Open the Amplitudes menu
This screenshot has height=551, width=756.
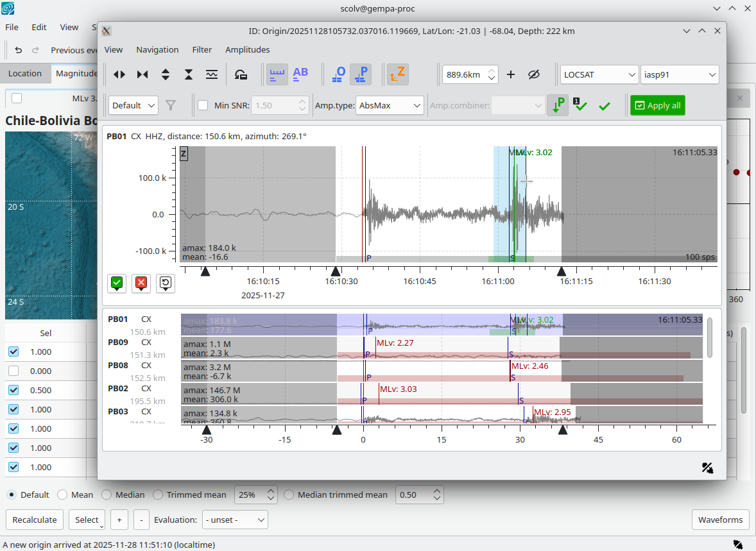(247, 49)
